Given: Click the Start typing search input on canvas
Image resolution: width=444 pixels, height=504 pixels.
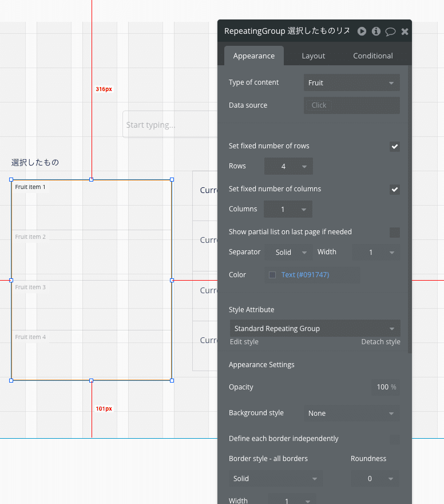Looking at the screenshot, I should (x=170, y=124).
